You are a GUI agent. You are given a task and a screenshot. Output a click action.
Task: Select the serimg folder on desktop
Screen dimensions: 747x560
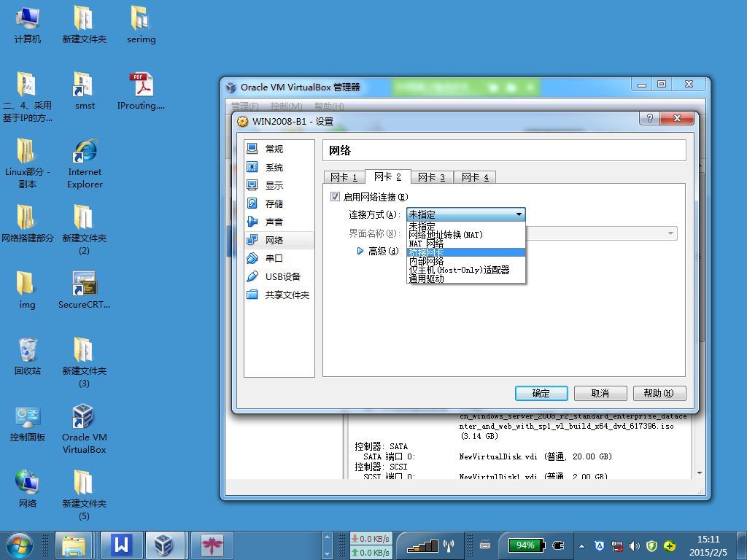141,25
